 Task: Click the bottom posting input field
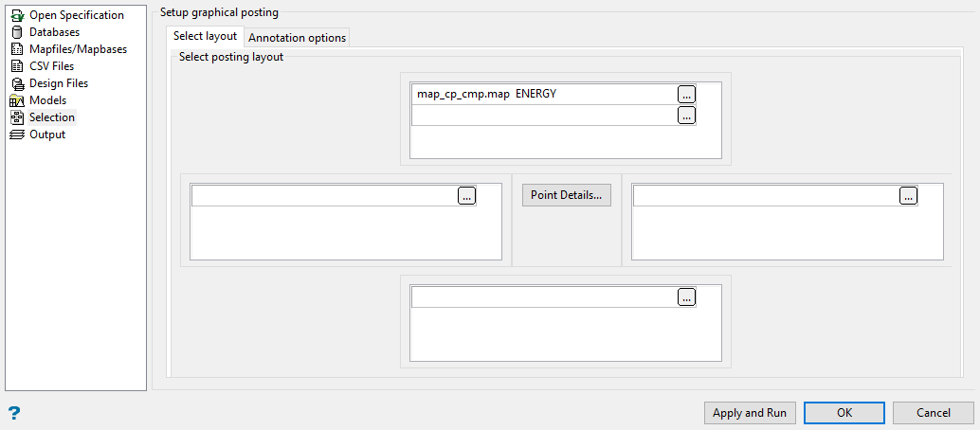click(544, 297)
